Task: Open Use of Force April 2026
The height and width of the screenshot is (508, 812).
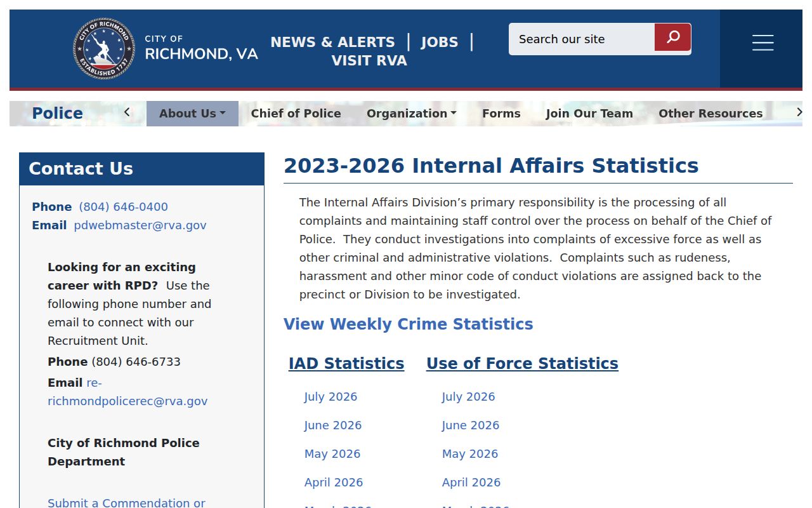Action: click(471, 483)
